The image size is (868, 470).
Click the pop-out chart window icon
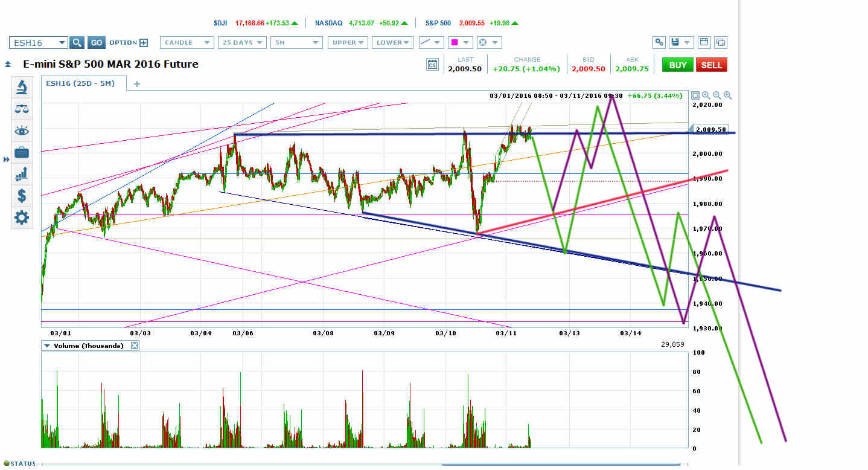coord(720,42)
